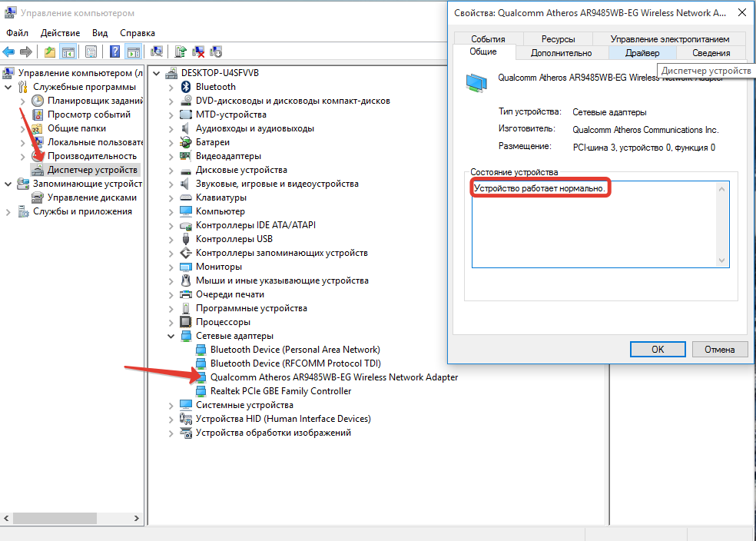
Task: Switch to the Драйвер tab
Action: 642,53
